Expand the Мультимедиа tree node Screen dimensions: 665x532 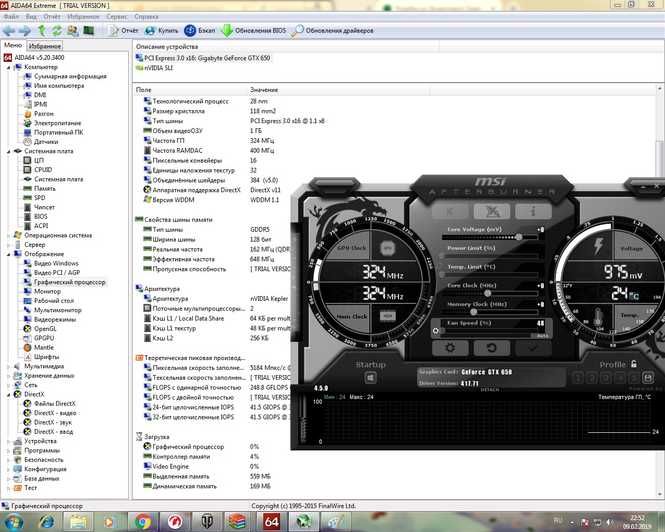point(8,367)
